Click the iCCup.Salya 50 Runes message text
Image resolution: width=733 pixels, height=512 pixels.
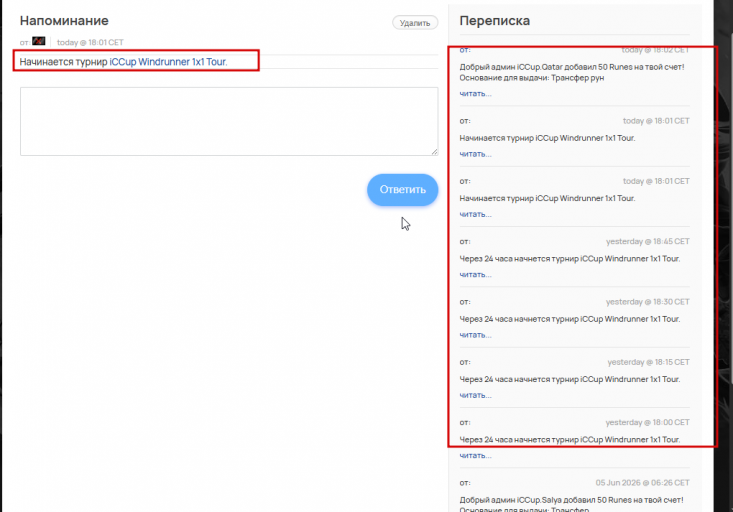point(571,505)
